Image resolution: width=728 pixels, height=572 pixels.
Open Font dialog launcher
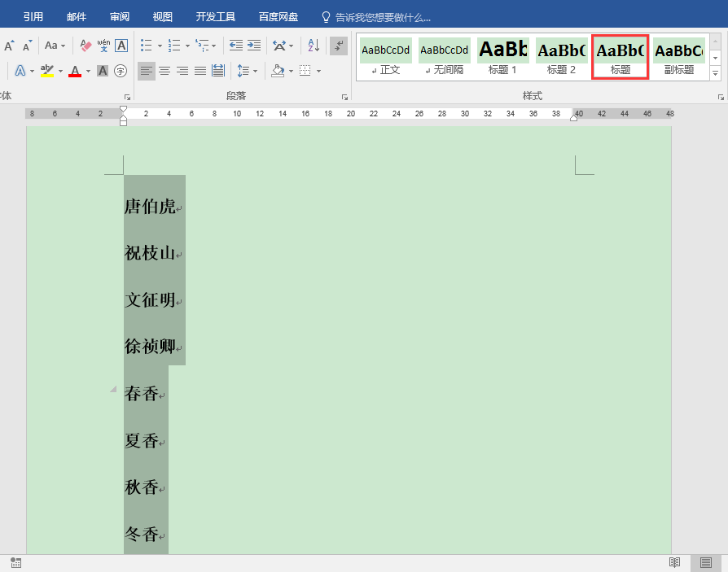click(127, 97)
